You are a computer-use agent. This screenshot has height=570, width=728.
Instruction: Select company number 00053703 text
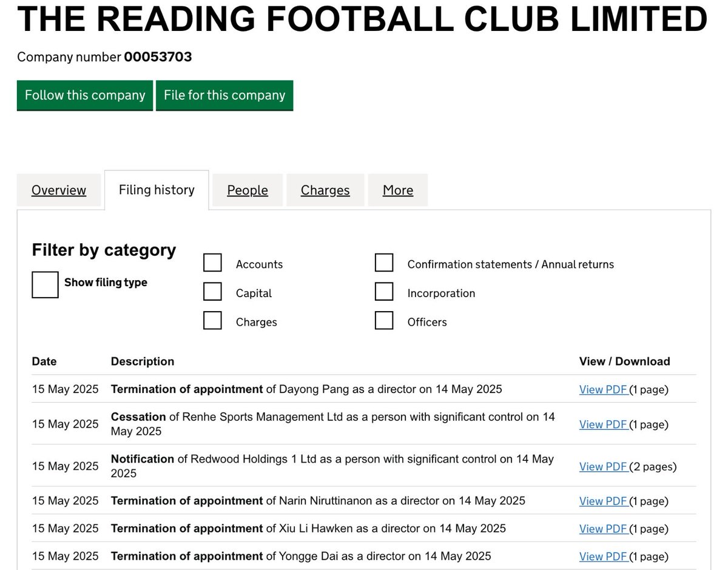158,57
